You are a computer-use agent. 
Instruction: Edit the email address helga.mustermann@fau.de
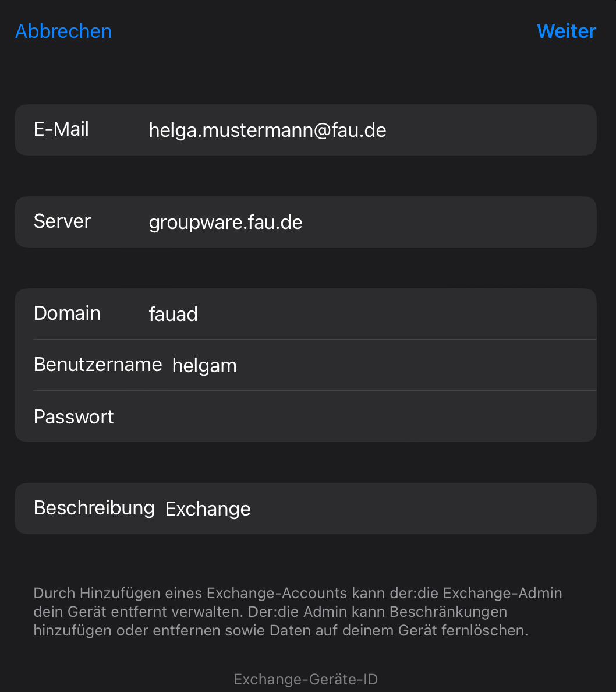(267, 130)
